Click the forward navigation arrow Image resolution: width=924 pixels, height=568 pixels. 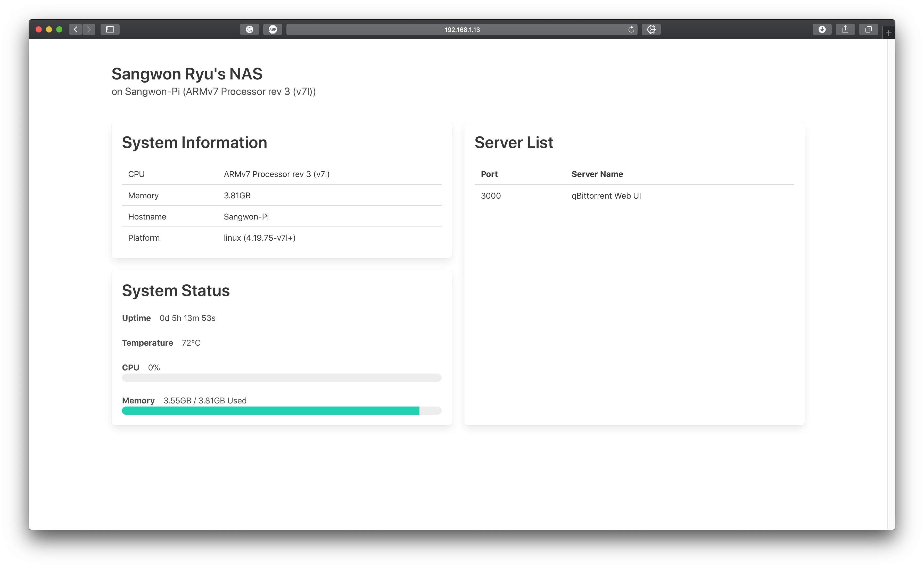[x=89, y=29]
